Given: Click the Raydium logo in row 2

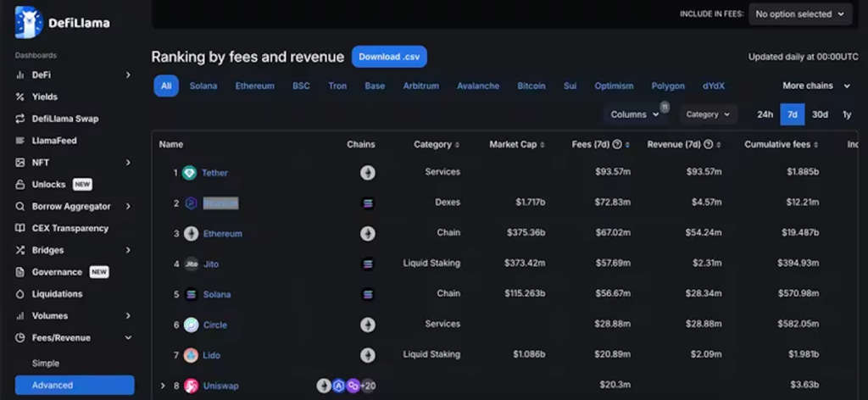Looking at the screenshot, I should 191,203.
